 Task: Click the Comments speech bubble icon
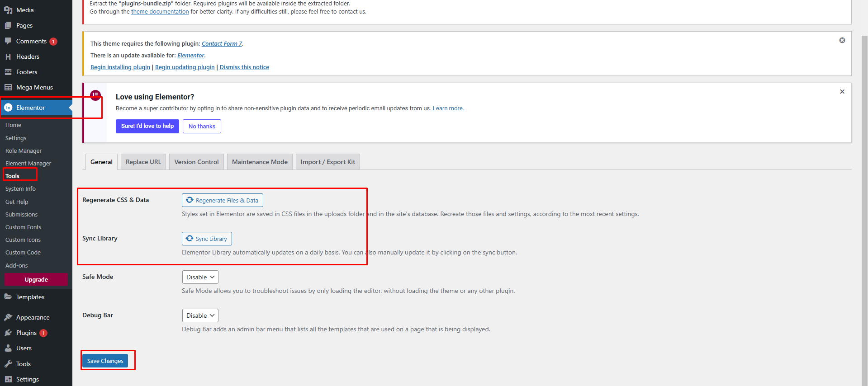pyautogui.click(x=8, y=41)
